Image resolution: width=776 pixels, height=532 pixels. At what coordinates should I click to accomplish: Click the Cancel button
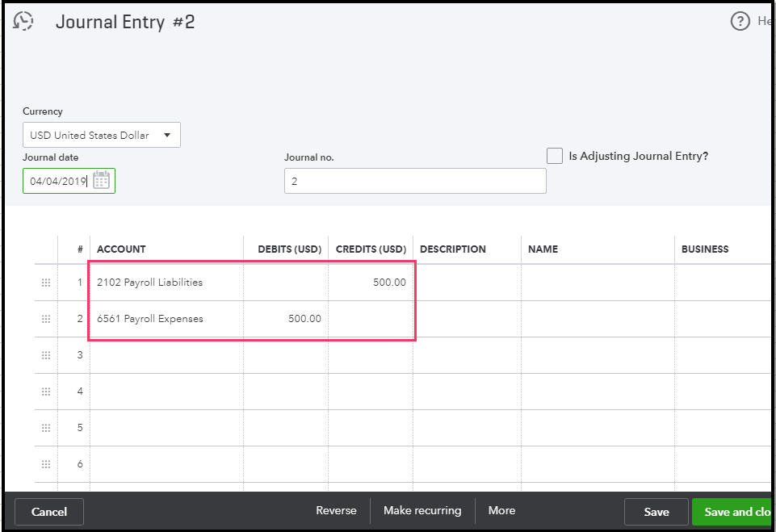pos(49,512)
